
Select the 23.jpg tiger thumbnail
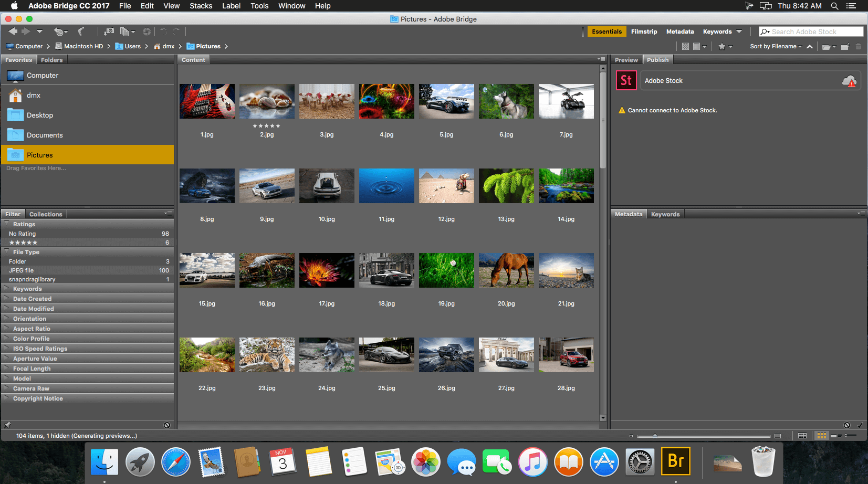coord(267,355)
